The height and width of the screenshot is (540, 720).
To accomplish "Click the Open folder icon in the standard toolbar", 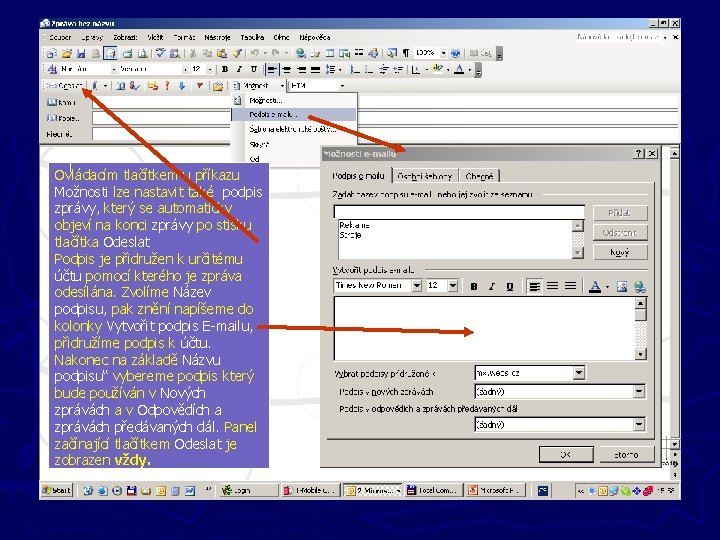I will (x=67, y=53).
